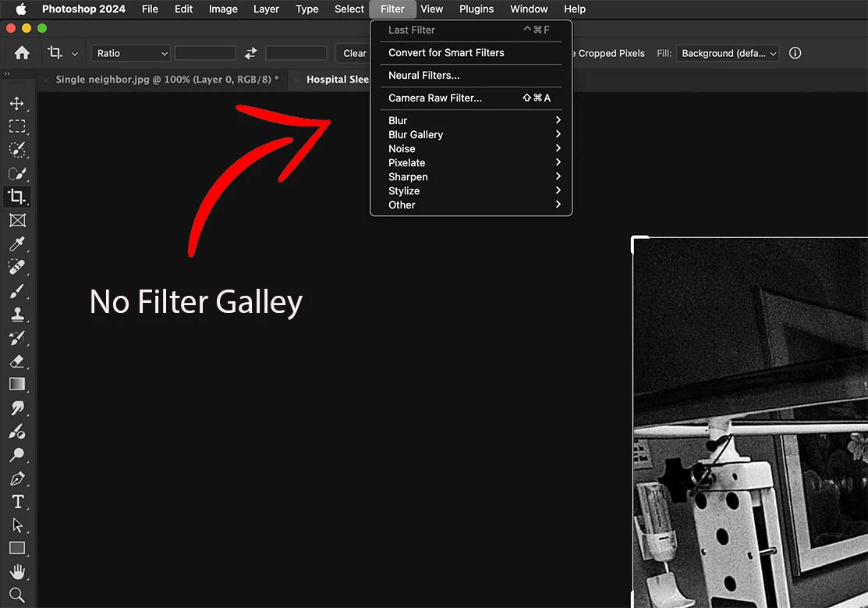
Task: Switch to Hospital Slee document tab
Action: (338, 80)
